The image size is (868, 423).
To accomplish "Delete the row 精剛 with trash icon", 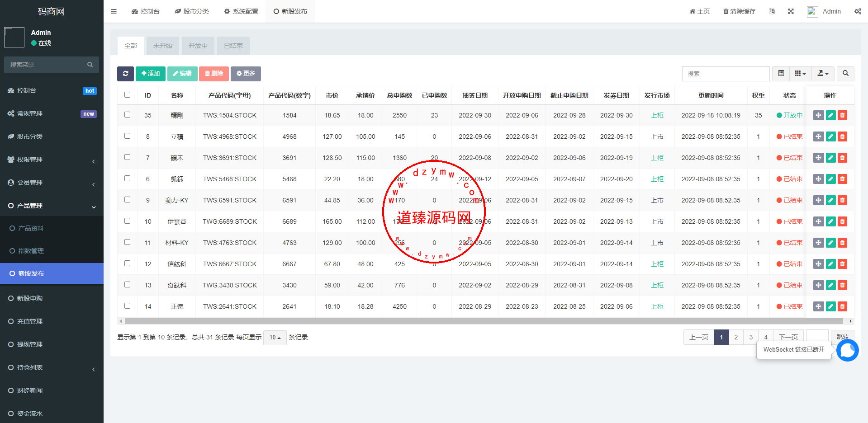I will [842, 115].
